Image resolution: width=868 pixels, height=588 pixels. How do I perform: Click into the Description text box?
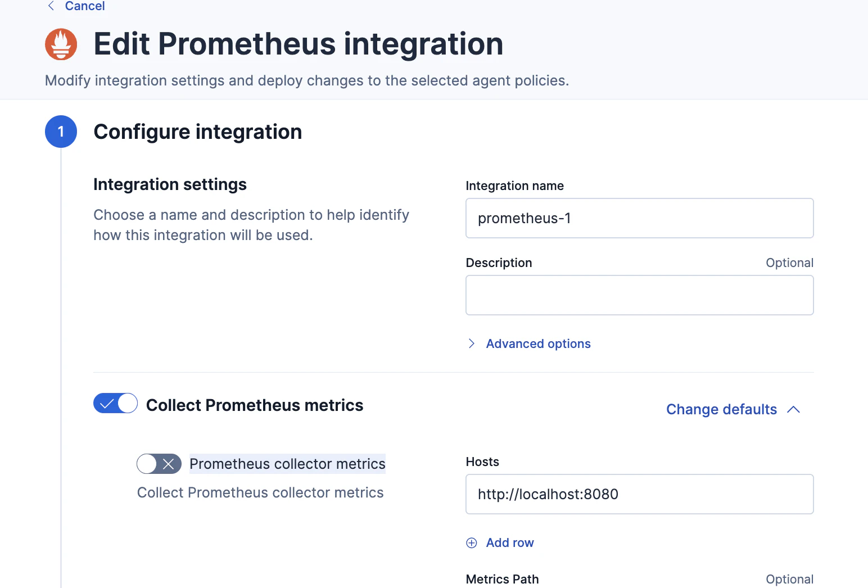pyautogui.click(x=639, y=296)
